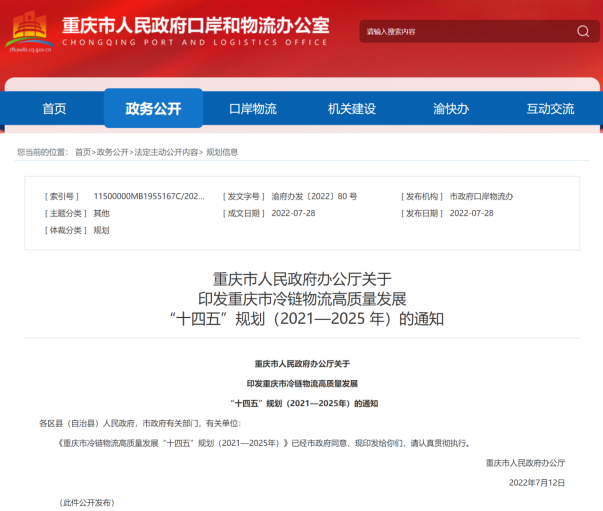This screenshot has height=511, width=603.
Task: Select the 成文日期 value 2022-07-28
Action: (x=293, y=213)
